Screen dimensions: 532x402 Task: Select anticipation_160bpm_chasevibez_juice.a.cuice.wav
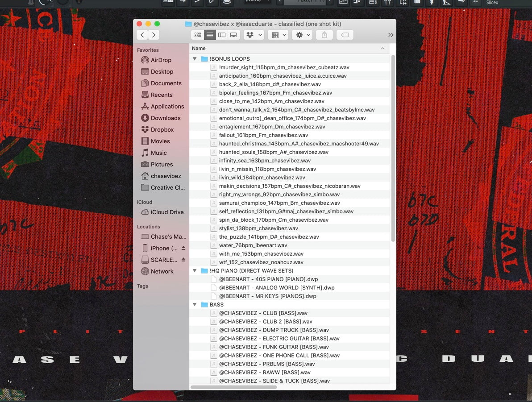(289, 76)
